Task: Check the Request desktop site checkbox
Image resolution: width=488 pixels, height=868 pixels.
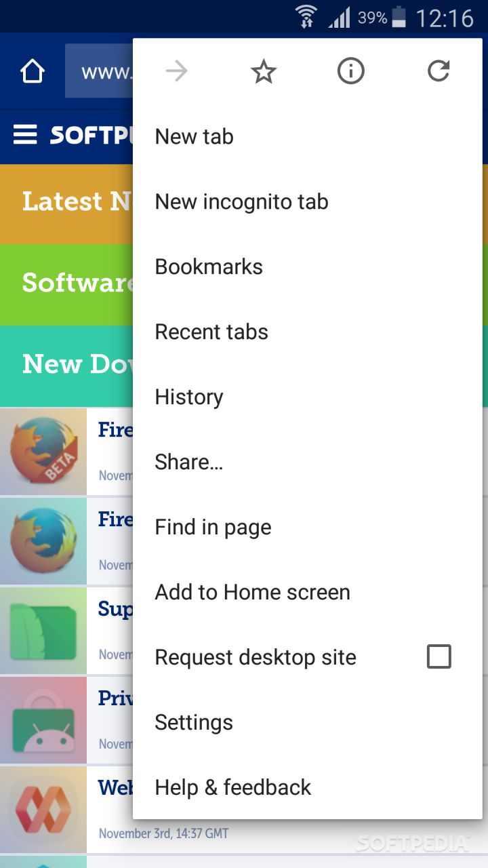Action: (439, 656)
